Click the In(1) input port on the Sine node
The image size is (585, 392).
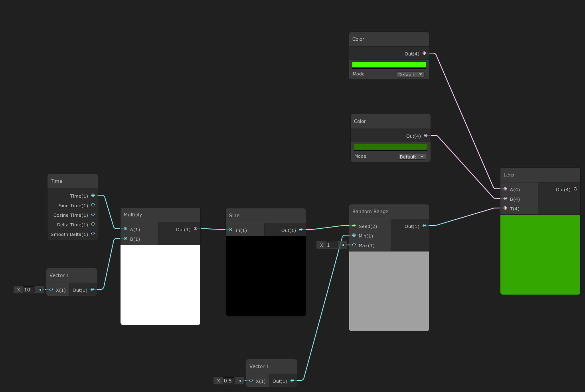[231, 230]
